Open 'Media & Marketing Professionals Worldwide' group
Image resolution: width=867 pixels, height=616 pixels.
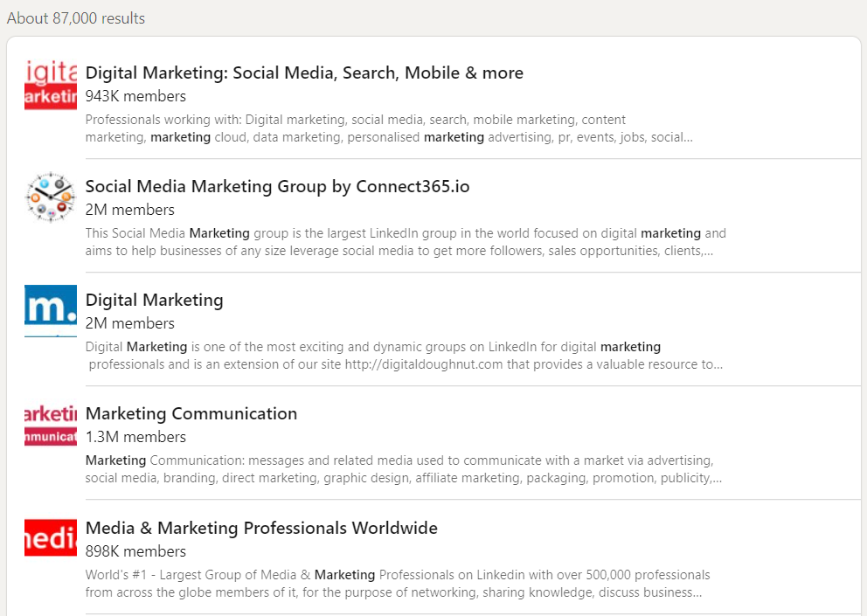pos(261,529)
